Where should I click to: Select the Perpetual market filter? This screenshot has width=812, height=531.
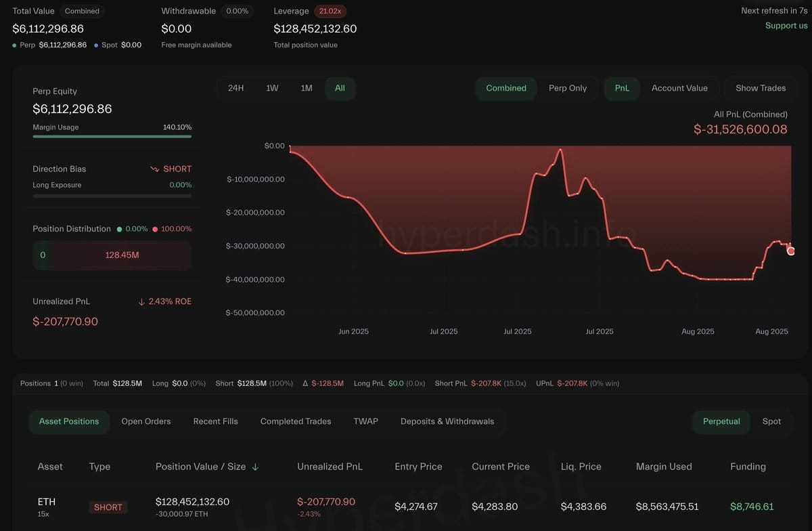coord(721,421)
